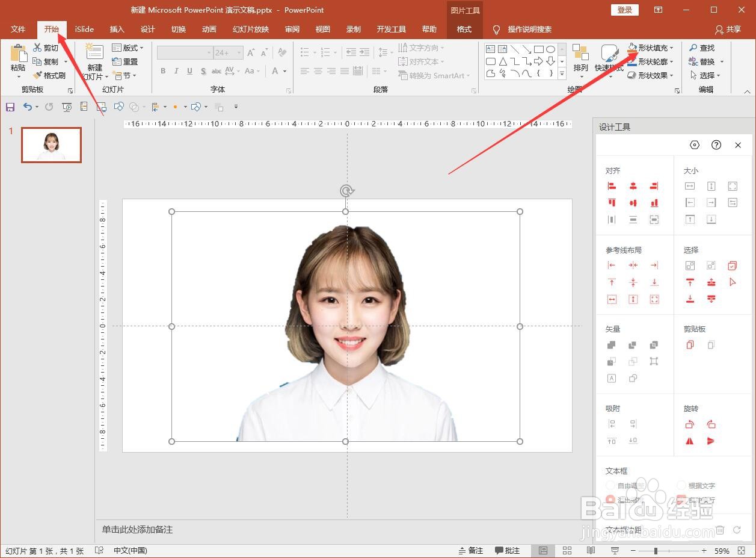
Task: Open the 插入 ribbon tab
Action: pyautogui.click(x=117, y=29)
